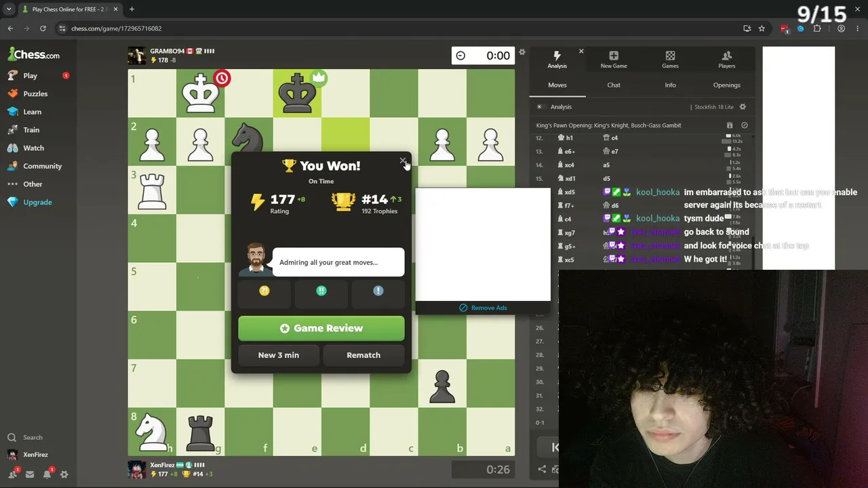Open the notifications bell icon
The image size is (868, 488).
tap(47, 474)
